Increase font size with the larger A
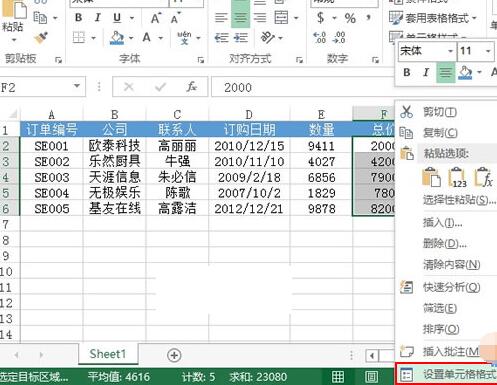497x385 pixels. (156, 18)
